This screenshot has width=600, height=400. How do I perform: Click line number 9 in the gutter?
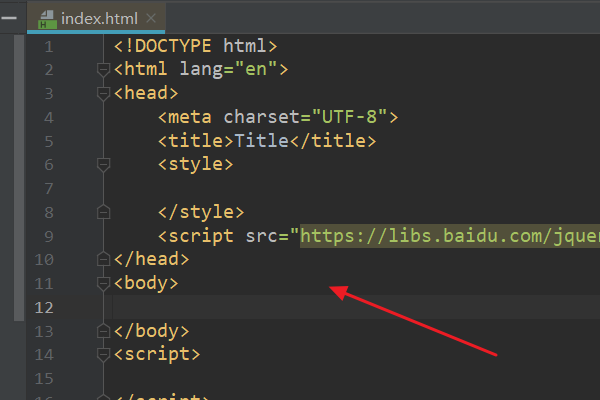[49, 236]
